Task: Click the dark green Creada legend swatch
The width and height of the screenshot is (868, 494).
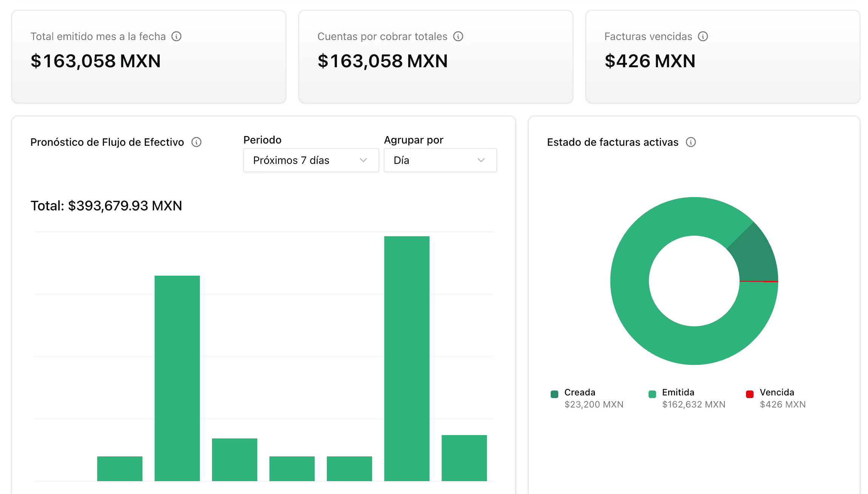Action: (x=554, y=394)
